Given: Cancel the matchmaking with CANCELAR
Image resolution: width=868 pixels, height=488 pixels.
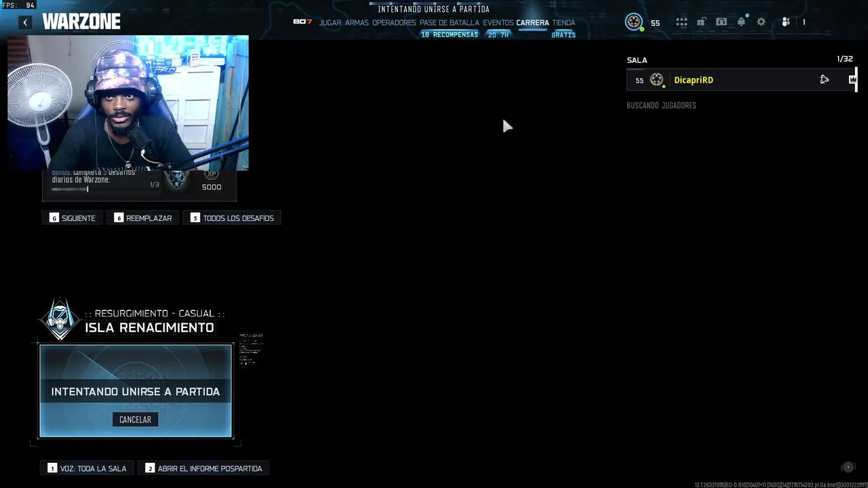Looking at the screenshot, I should tap(135, 420).
